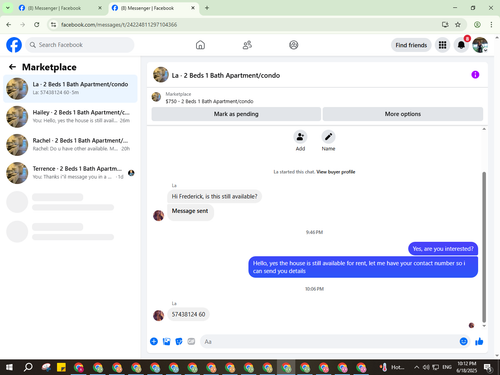Click the Facebook logo

(14, 45)
